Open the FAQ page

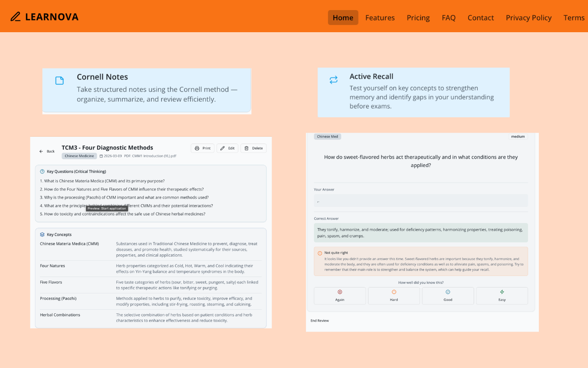click(449, 17)
